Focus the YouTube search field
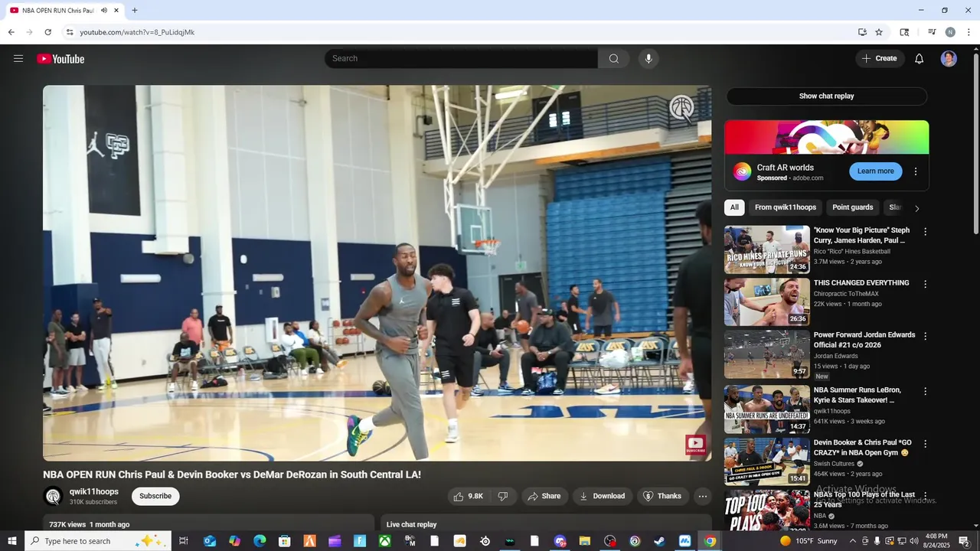Viewport: 980px width, 551px height. click(x=461, y=59)
